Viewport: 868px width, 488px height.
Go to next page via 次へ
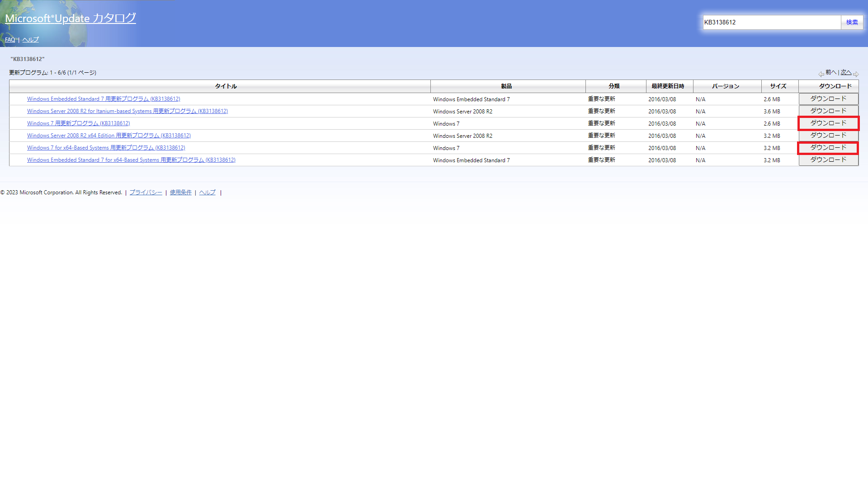click(x=846, y=72)
